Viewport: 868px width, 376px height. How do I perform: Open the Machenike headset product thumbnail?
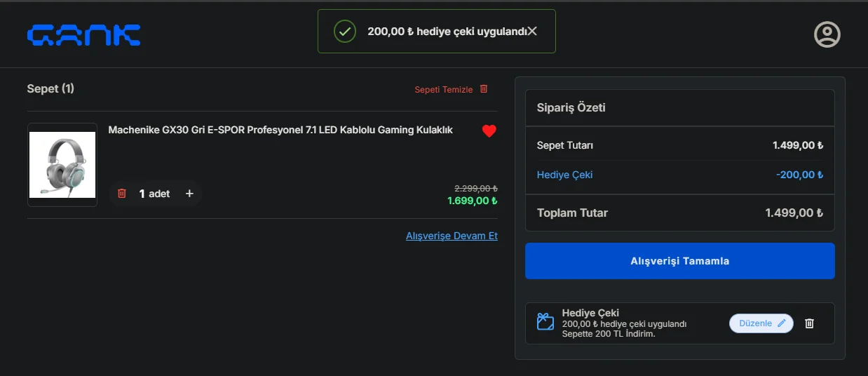coord(62,165)
